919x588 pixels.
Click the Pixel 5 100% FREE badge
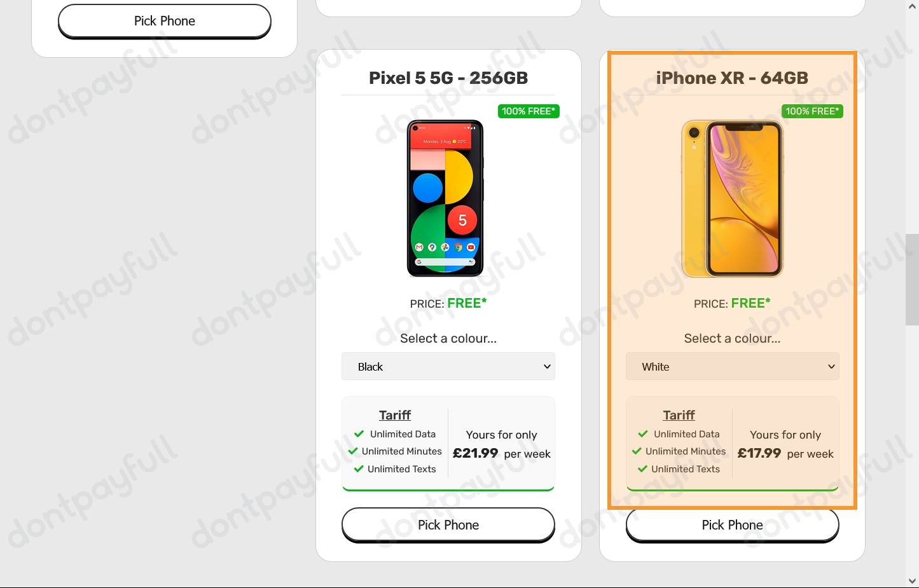(x=529, y=111)
